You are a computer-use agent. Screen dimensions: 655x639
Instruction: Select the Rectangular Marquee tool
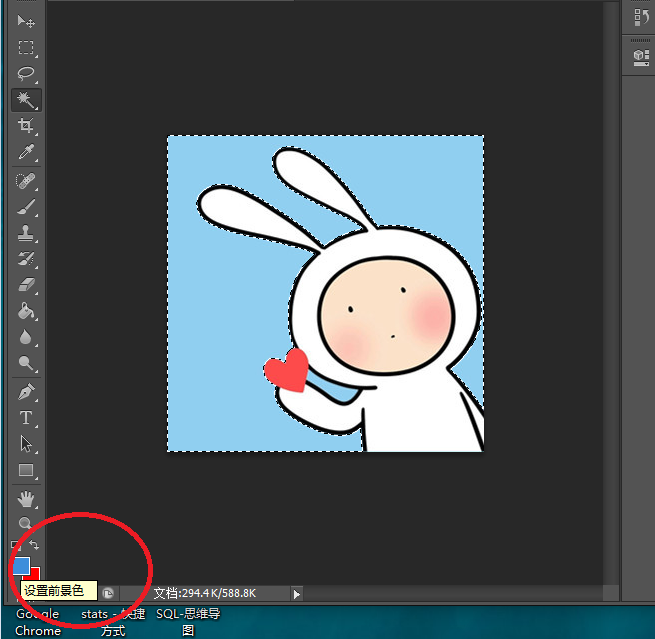point(26,47)
